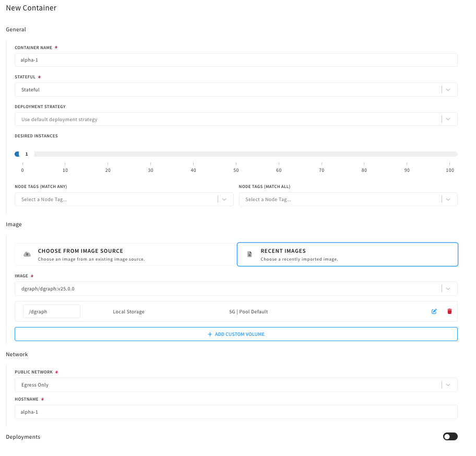Click the cloud icon beside Choose From Image Source
Viewport: 476px width, 456px height.
click(x=27, y=254)
